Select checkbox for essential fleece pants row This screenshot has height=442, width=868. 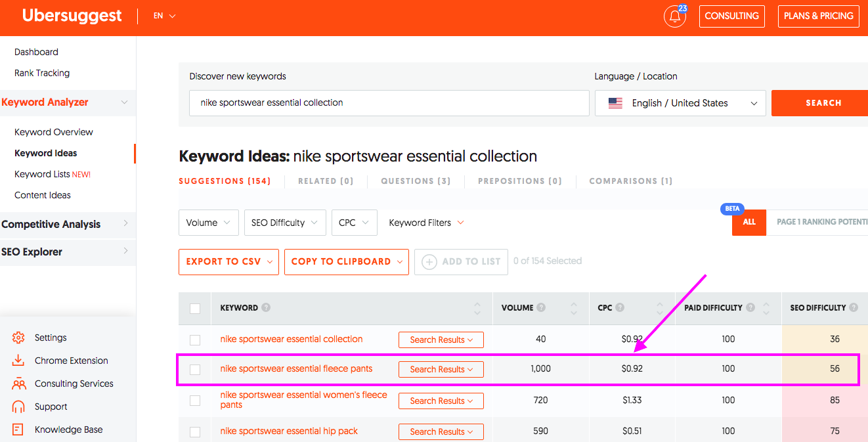click(x=195, y=369)
